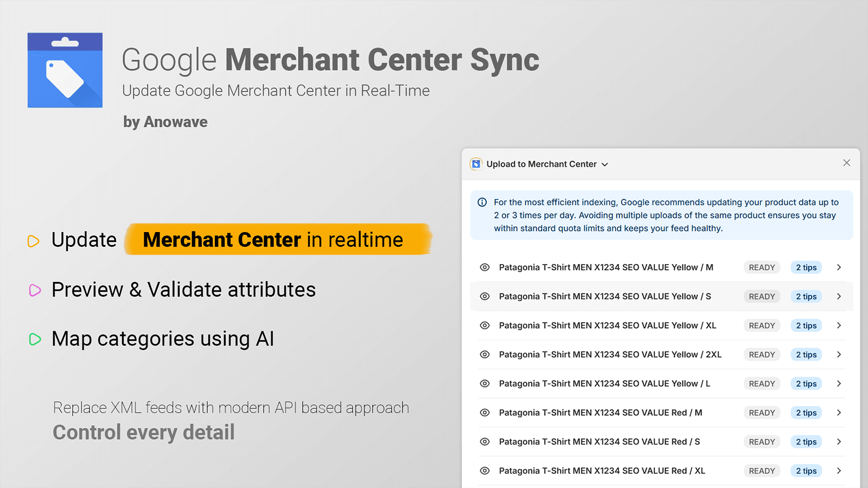
Task: Preview the Yellow / XL product via eye icon
Action: (485, 325)
